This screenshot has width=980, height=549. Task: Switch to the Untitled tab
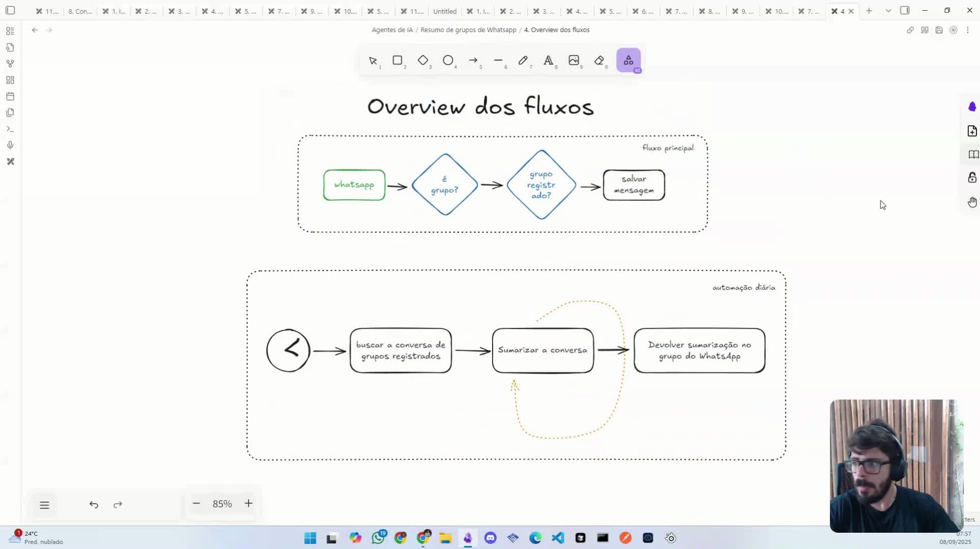pos(444,11)
